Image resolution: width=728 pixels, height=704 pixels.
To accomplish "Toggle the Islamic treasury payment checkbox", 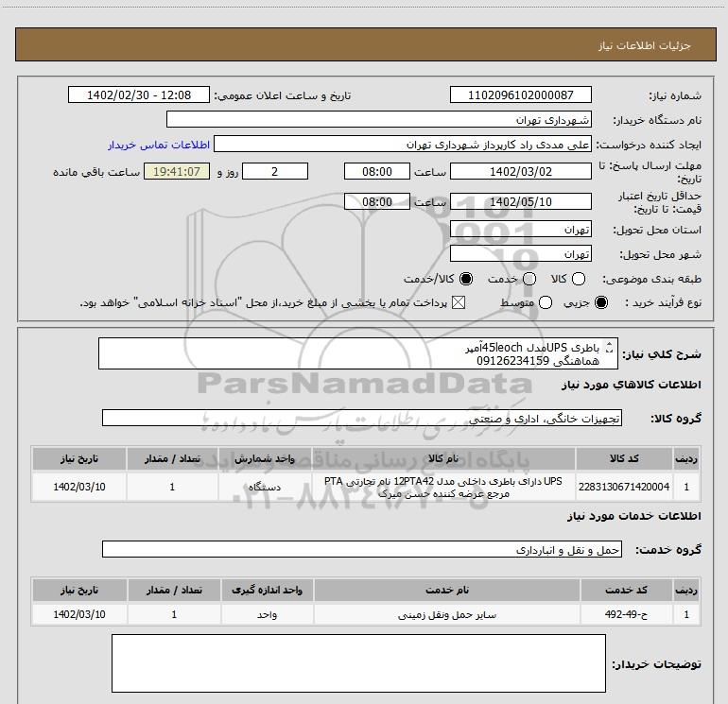I will click(x=459, y=302).
